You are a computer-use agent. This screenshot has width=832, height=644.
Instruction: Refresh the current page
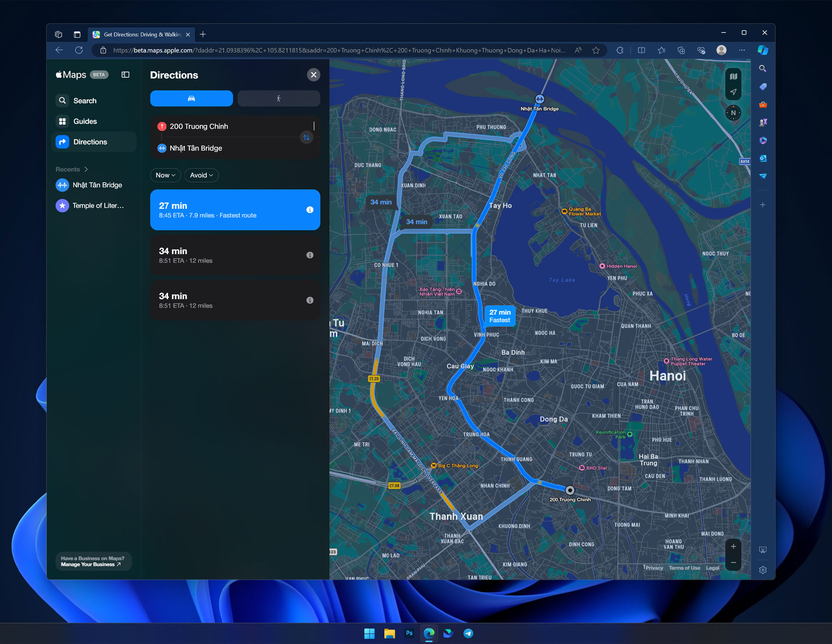pyautogui.click(x=79, y=50)
